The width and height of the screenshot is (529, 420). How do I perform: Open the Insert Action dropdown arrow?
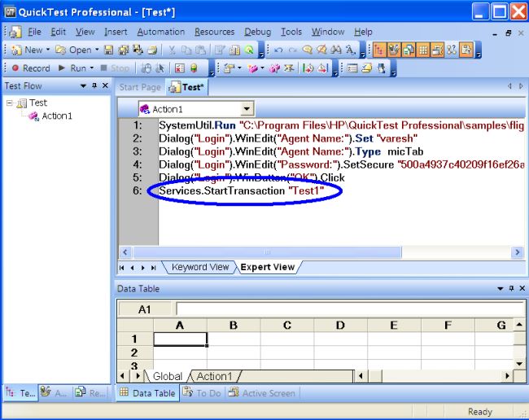pos(262,68)
